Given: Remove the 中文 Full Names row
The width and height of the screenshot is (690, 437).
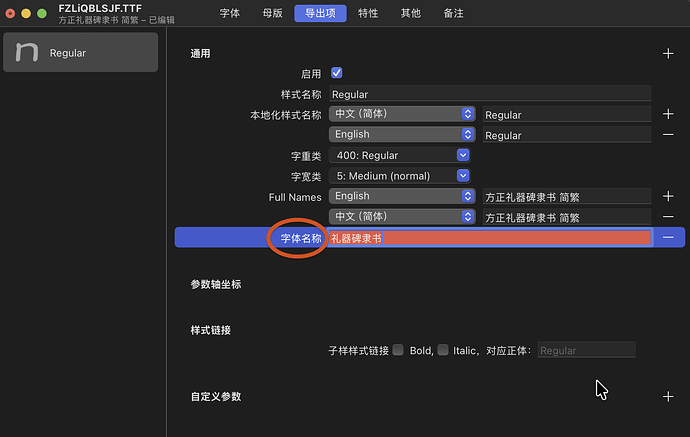Looking at the screenshot, I should point(668,217).
